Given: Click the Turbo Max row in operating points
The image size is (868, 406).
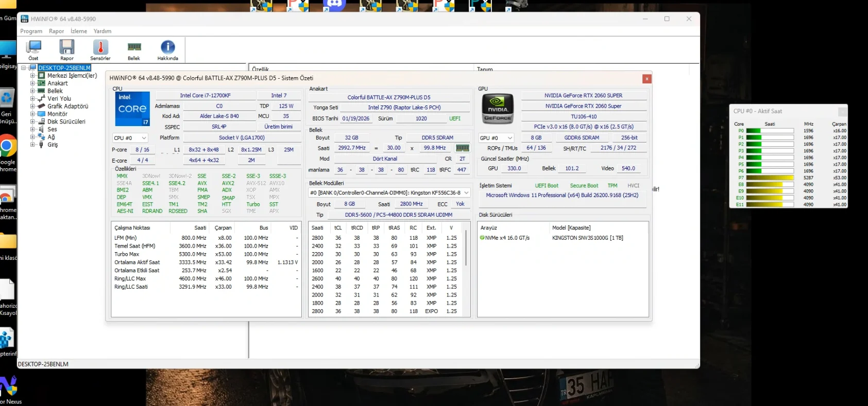Looking at the screenshot, I should coord(206,254).
